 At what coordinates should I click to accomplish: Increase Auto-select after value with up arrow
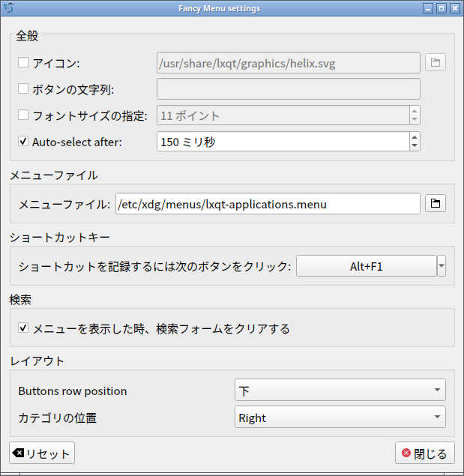tap(415, 137)
